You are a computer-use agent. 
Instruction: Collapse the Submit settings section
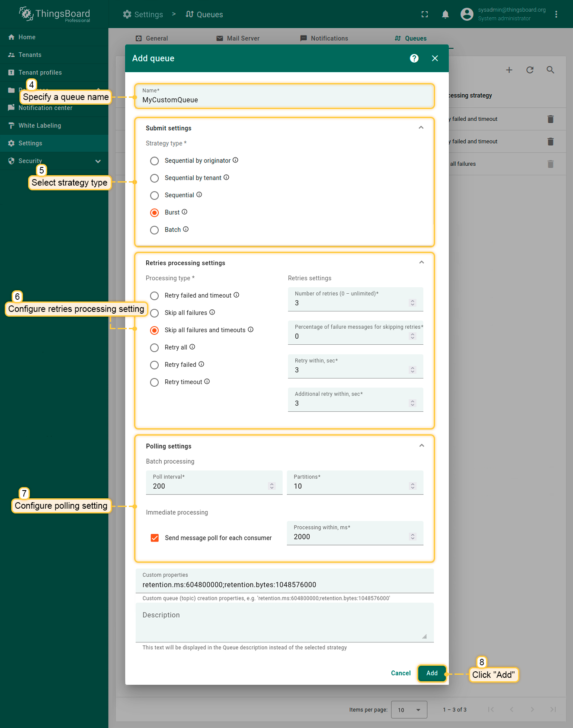421,128
